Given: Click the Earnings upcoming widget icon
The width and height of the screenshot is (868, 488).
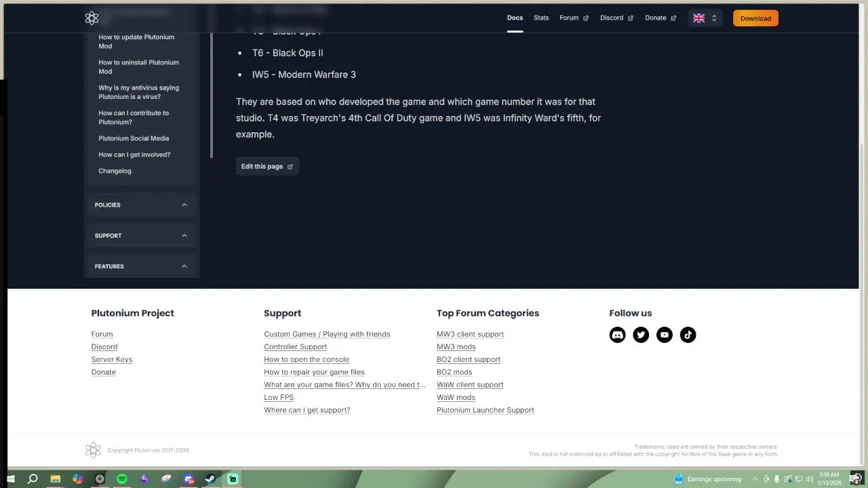Looking at the screenshot, I should tap(679, 479).
